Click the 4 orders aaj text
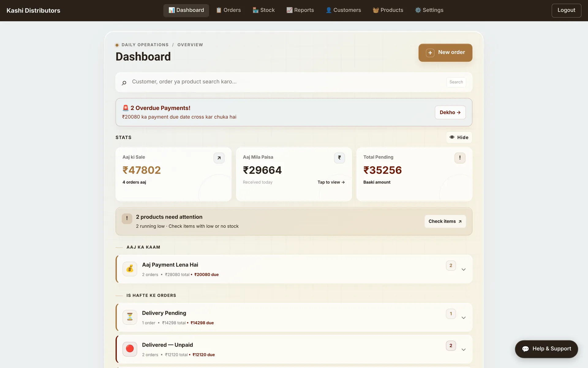Screen dimensions: 588x368 coord(134,182)
